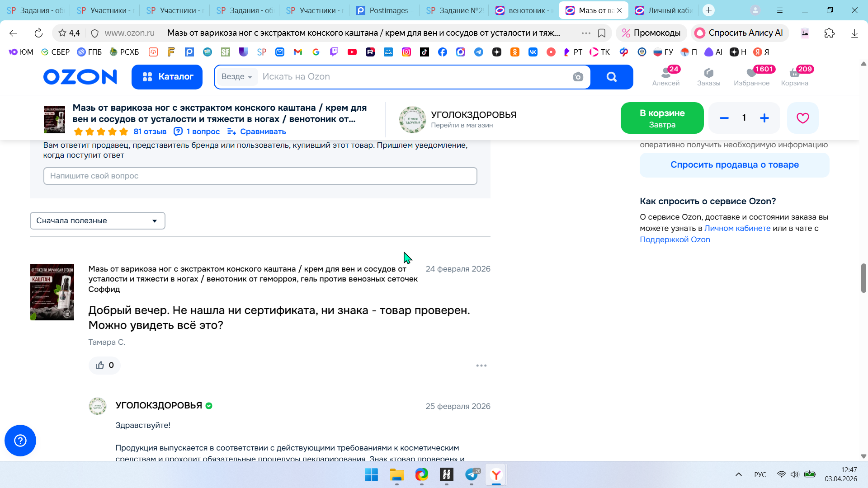This screenshot has height=488, width=868.
Task: Open the Заказы orders icon
Action: pyautogui.click(x=708, y=76)
